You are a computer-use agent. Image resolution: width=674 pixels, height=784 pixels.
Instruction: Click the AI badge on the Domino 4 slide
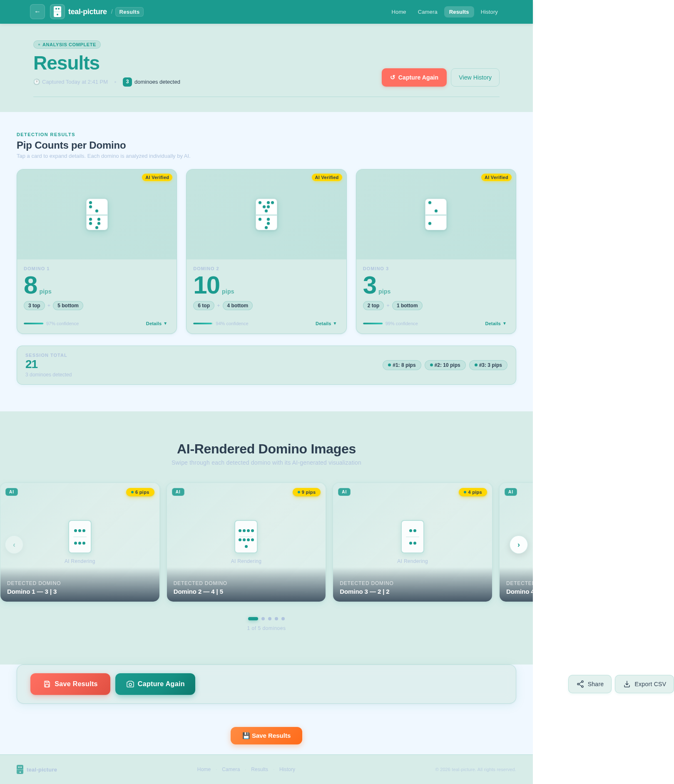511,492
